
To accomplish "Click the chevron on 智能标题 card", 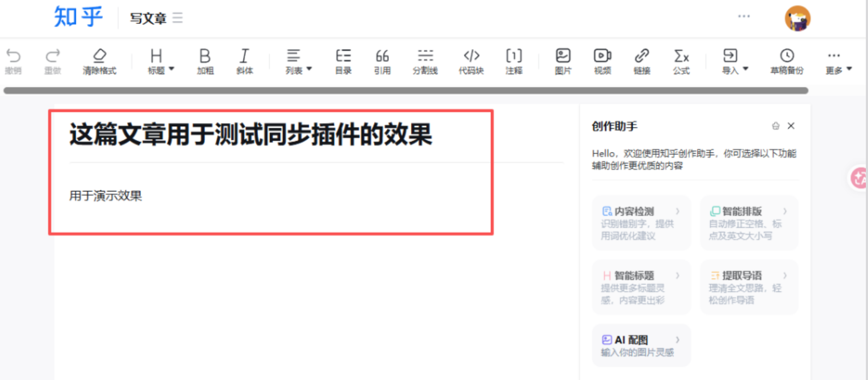I will tap(678, 275).
